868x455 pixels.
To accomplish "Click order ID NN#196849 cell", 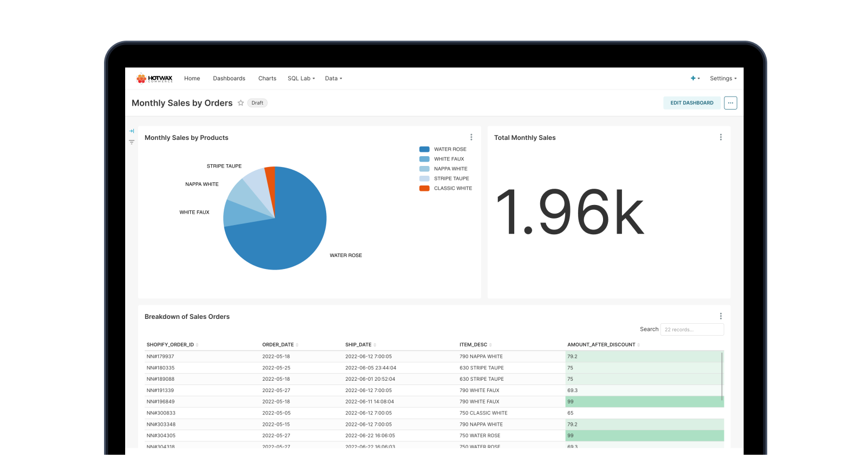I will click(x=161, y=402).
